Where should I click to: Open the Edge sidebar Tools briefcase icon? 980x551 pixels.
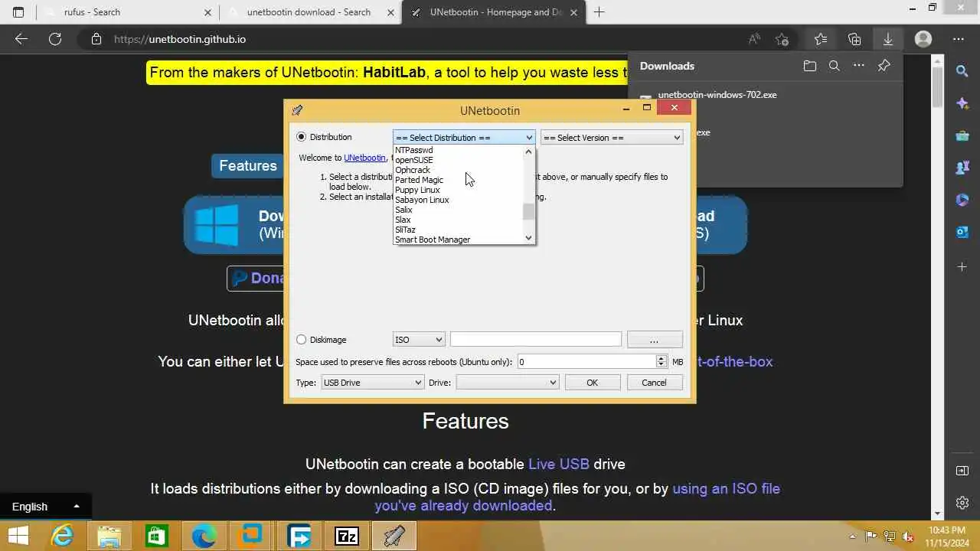point(962,135)
